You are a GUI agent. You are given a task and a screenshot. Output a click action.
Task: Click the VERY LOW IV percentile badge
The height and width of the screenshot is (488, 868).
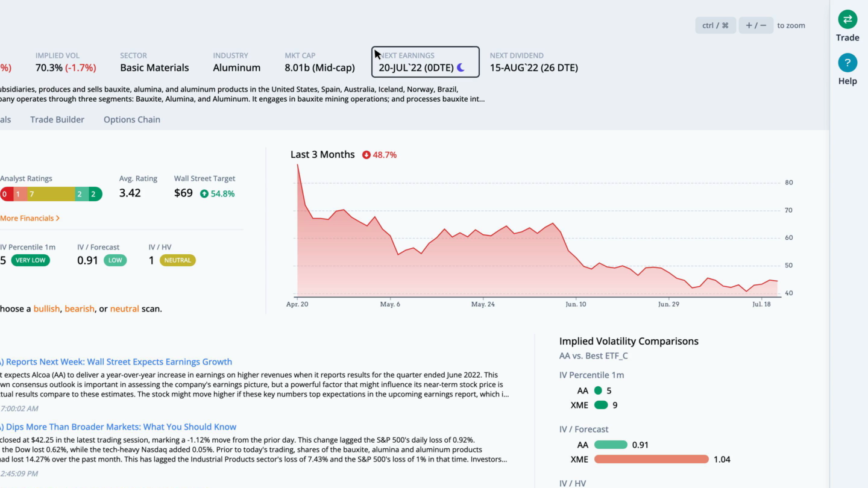pos(30,260)
